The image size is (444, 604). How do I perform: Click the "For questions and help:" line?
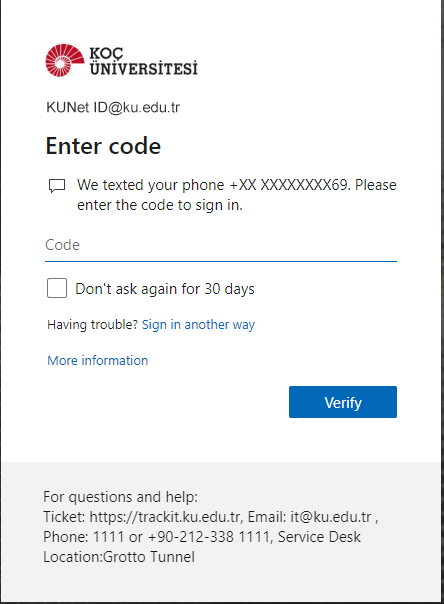(x=121, y=497)
